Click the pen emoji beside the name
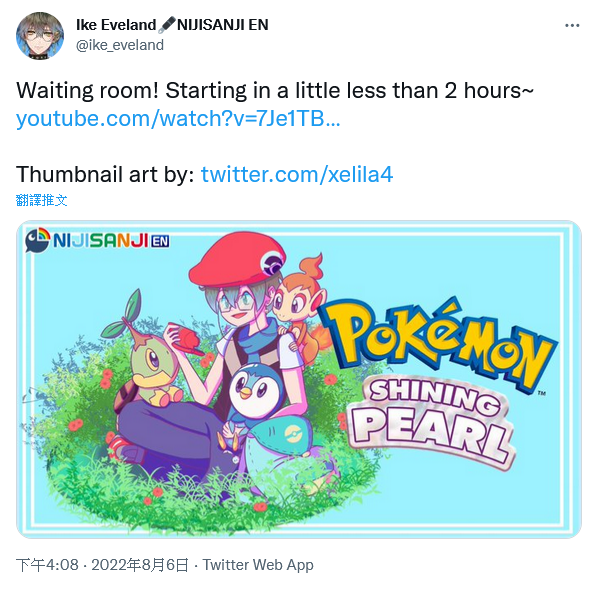 pyautogui.click(x=167, y=25)
